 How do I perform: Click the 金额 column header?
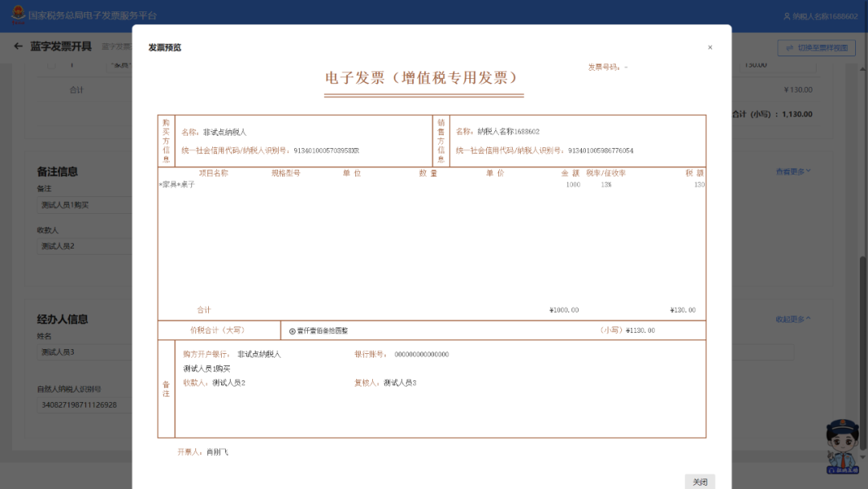tap(570, 174)
